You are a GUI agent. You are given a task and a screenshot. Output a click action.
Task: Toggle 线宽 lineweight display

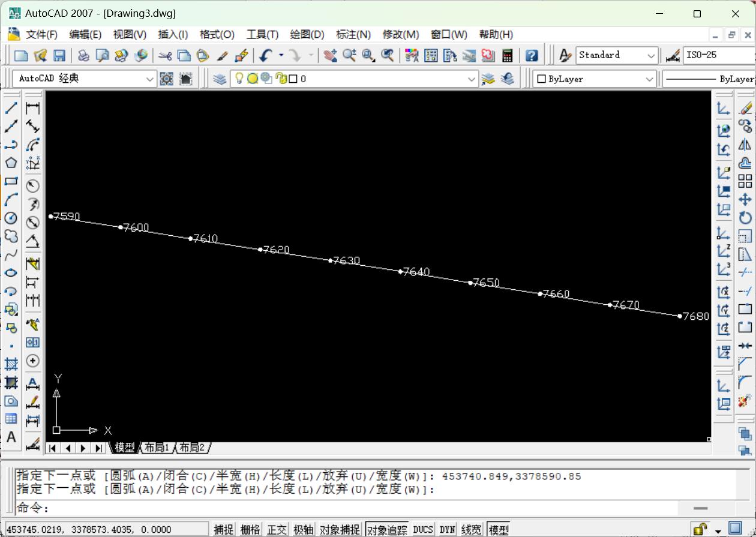tap(472, 529)
